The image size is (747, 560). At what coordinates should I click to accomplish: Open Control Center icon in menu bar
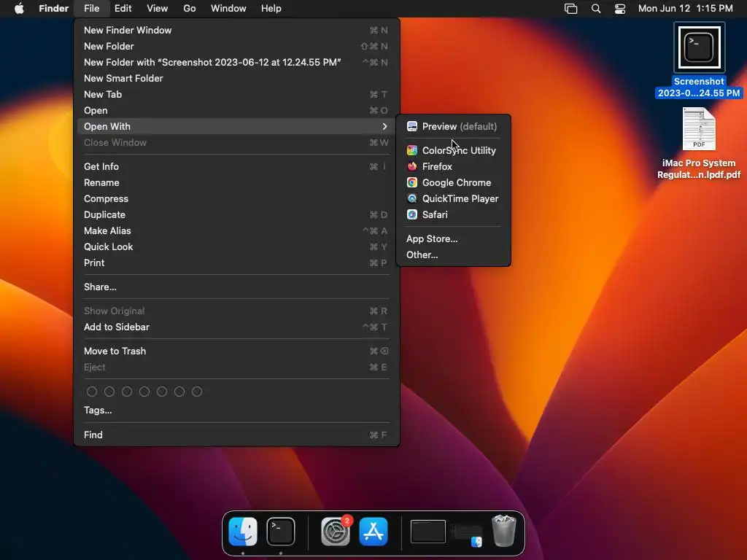620,9
